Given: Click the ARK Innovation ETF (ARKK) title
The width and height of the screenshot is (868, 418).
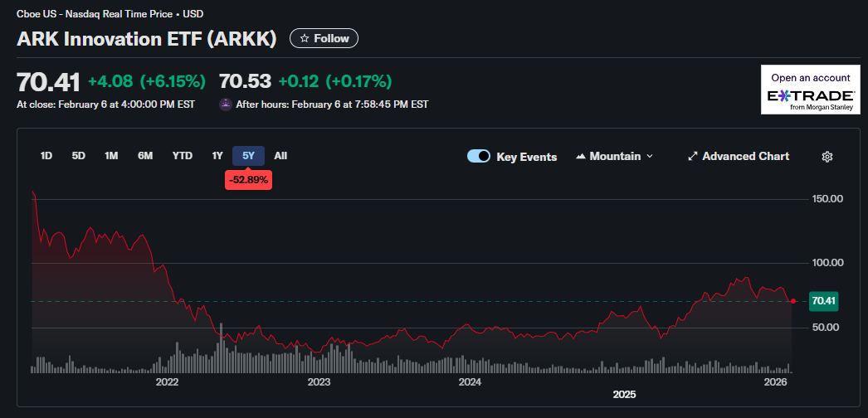Looking at the screenshot, I should (147, 39).
